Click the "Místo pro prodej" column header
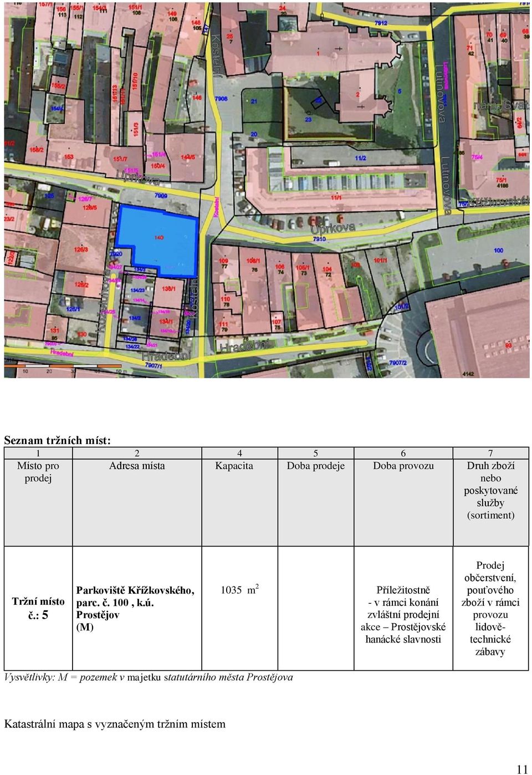532x775 pixels. pyautogui.click(x=38, y=472)
